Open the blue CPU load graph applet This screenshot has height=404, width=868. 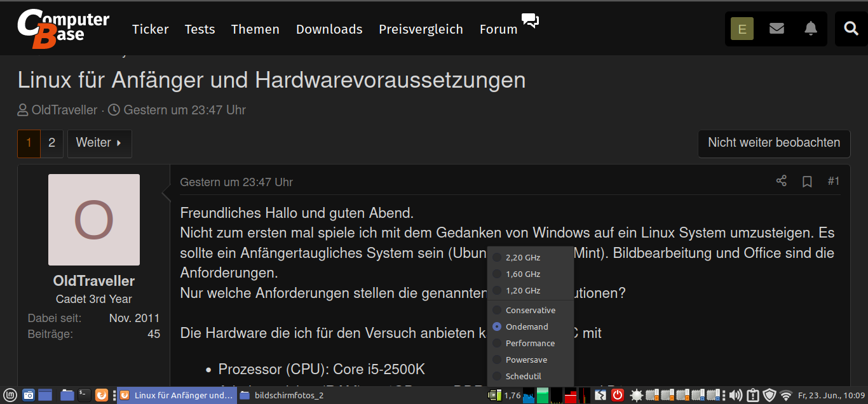tap(529, 395)
